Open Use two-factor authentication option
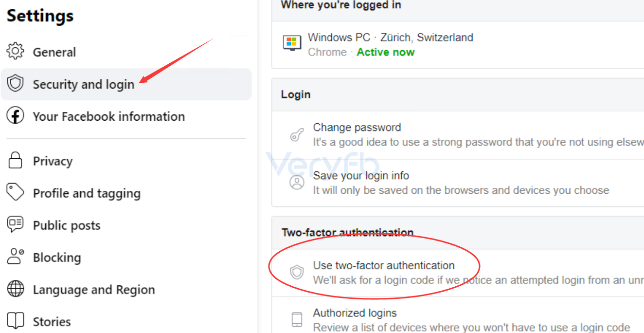The image size is (644, 333). 458,273
